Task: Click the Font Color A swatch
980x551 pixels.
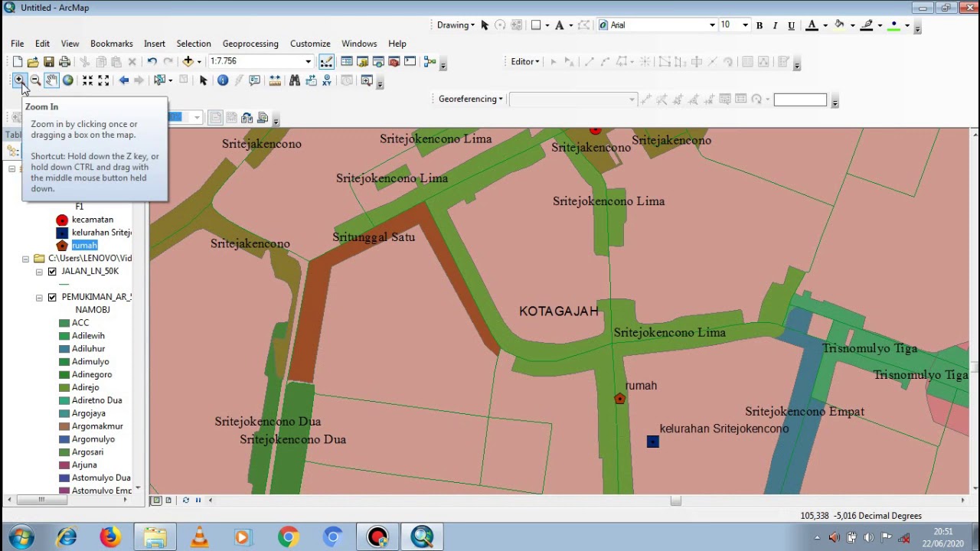Action: (812, 25)
